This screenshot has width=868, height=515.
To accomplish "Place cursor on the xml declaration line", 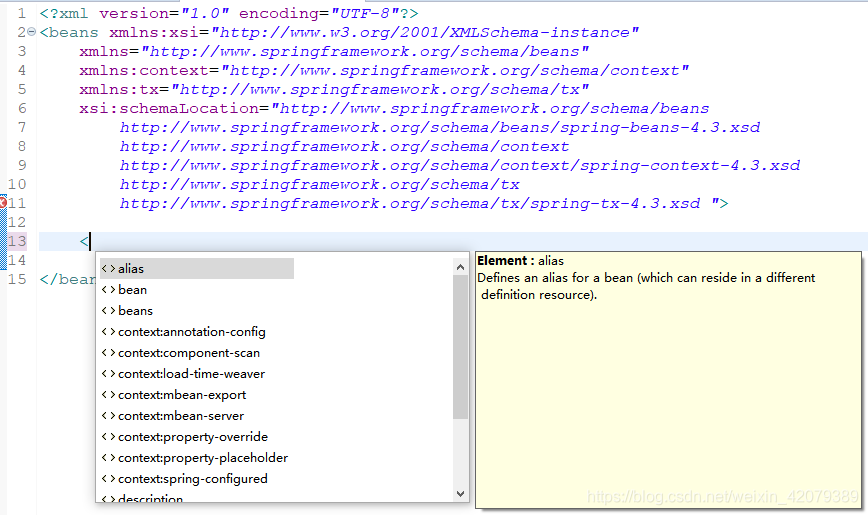I will (x=229, y=13).
